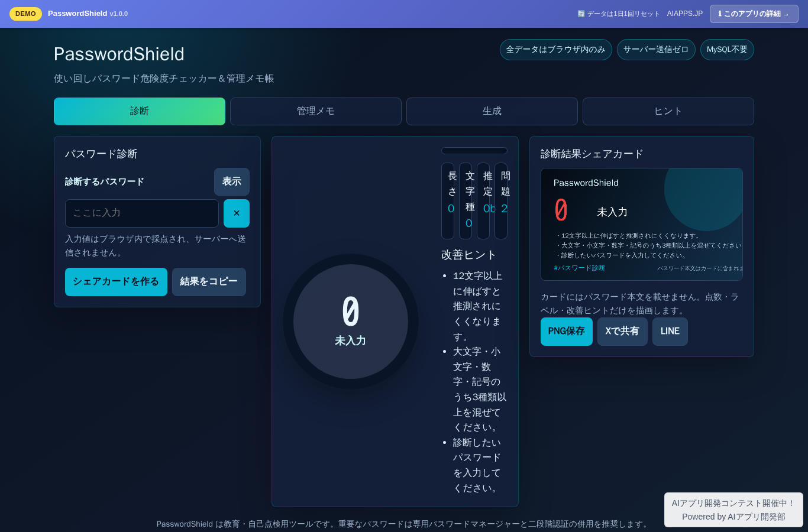Save the share card with PNG保存

567,332
